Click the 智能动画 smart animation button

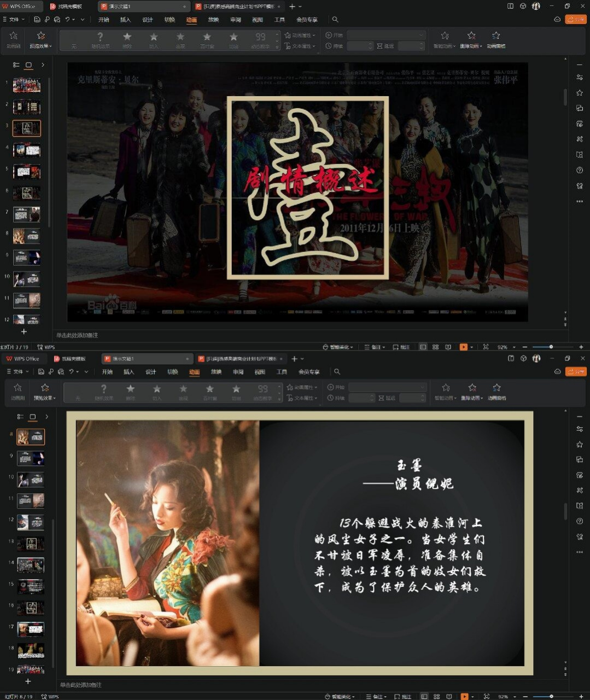coord(445,39)
